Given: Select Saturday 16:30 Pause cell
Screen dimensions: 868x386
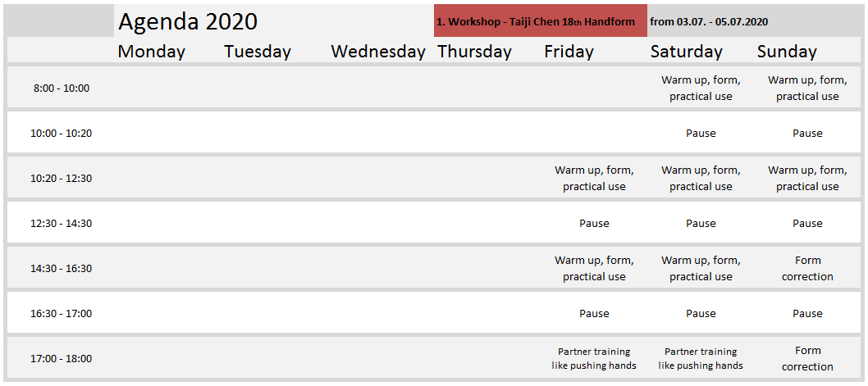Looking at the screenshot, I should coord(701,314).
